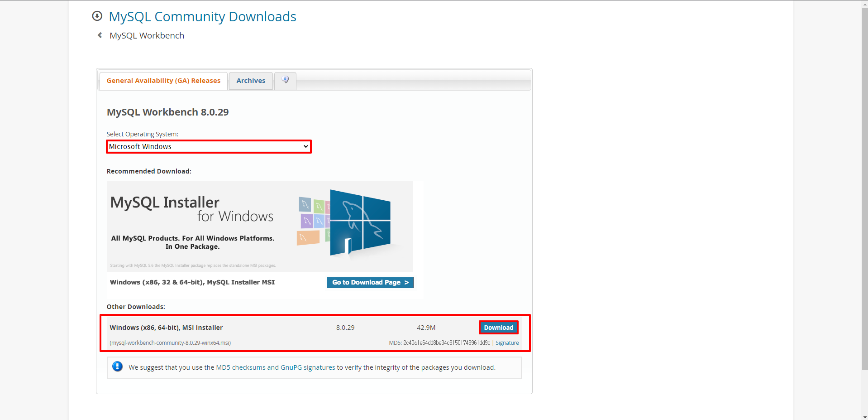868x420 pixels.
Task: Switch to the Archives tab
Action: coord(251,81)
